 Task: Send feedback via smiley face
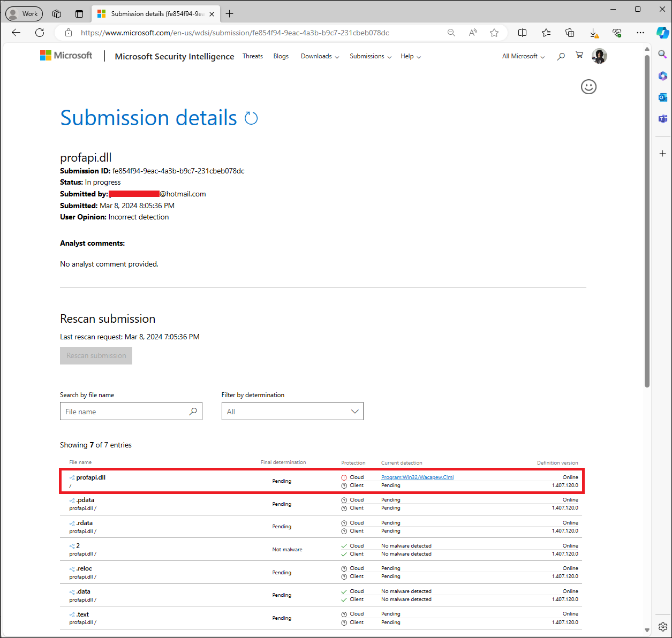tap(588, 87)
